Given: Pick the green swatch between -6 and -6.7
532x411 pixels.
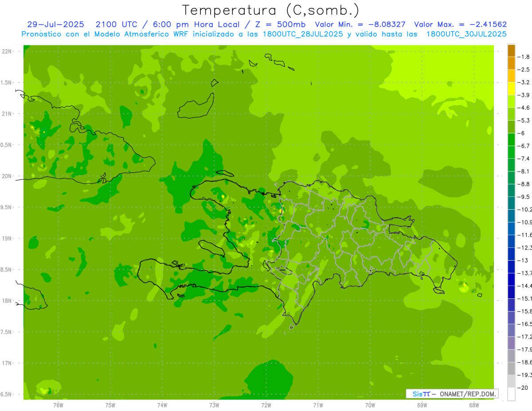Looking at the screenshot, I should (x=511, y=140).
